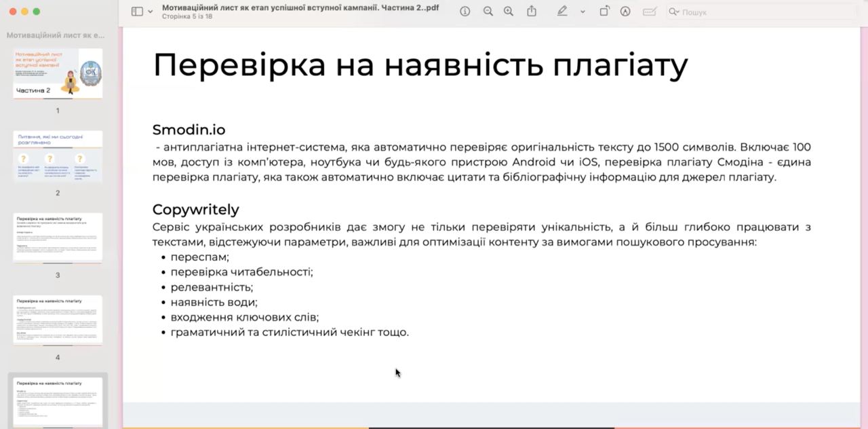Click the page number 3 label in sidebar
Viewport: 868px width, 429px height.
(x=58, y=275)
